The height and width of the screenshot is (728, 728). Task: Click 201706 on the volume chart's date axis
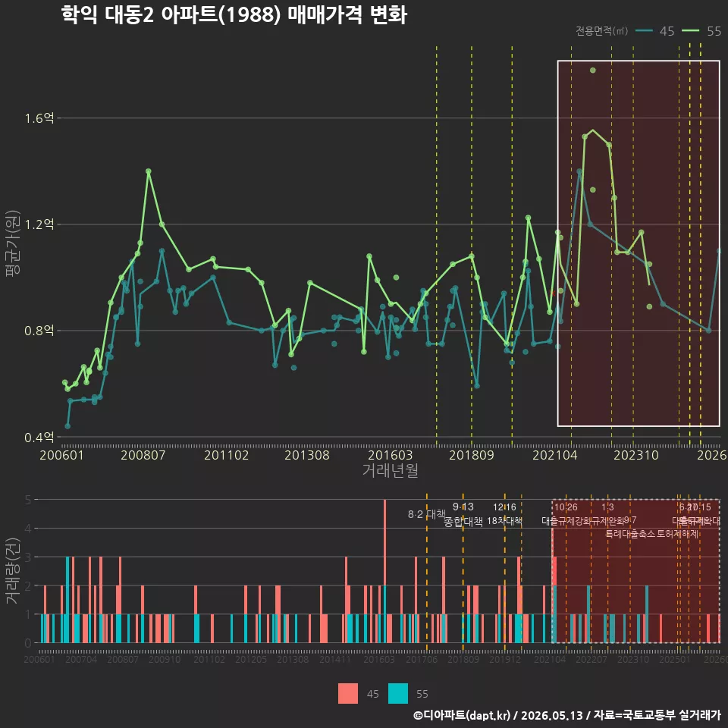click(x=422, y=659)
